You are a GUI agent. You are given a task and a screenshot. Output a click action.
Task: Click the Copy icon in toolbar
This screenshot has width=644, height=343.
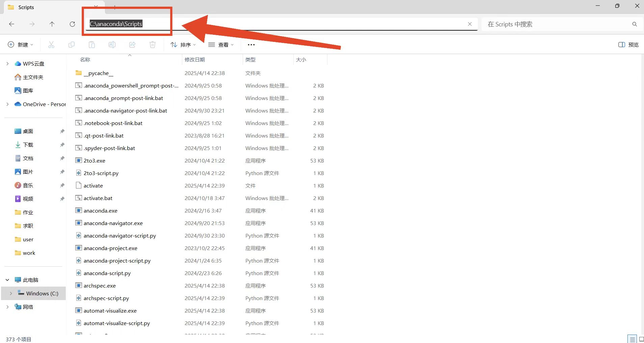click(x=72, y=45)
